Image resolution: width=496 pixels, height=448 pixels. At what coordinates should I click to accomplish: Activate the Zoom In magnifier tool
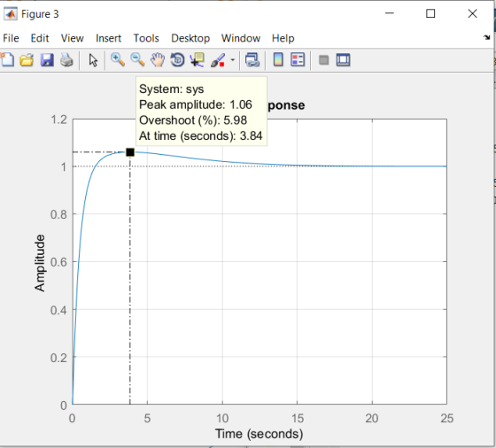[117, 59]
